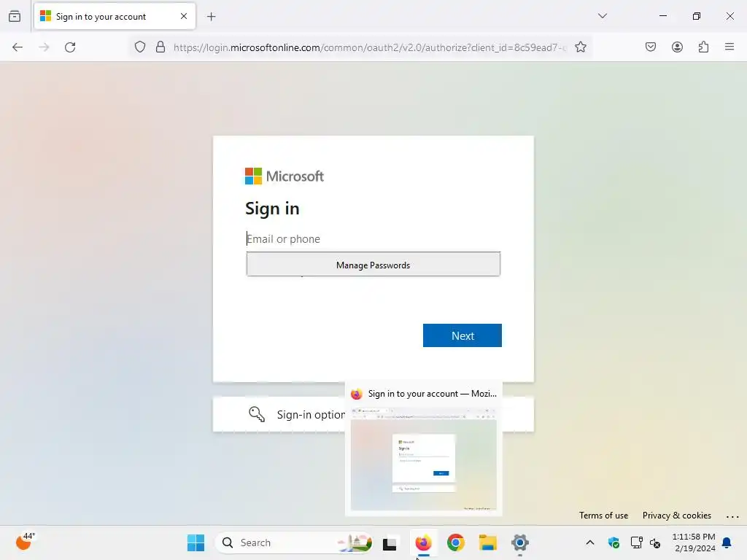
Task: Click the forward navigation arrow
Action: click(x=44, y=47)
